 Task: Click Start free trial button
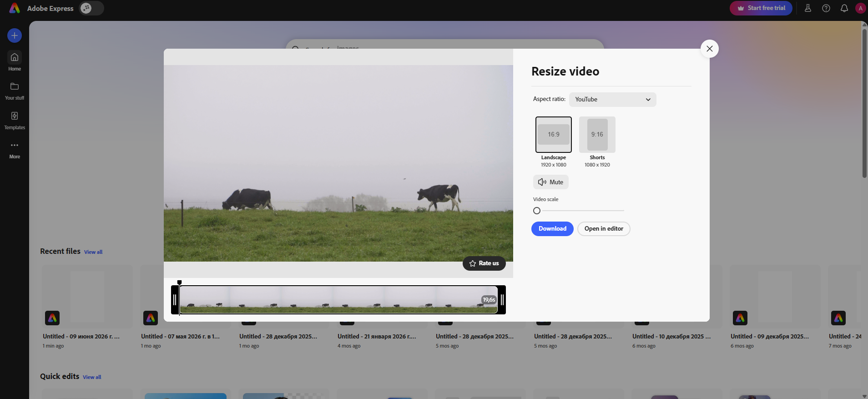point(761,8)
